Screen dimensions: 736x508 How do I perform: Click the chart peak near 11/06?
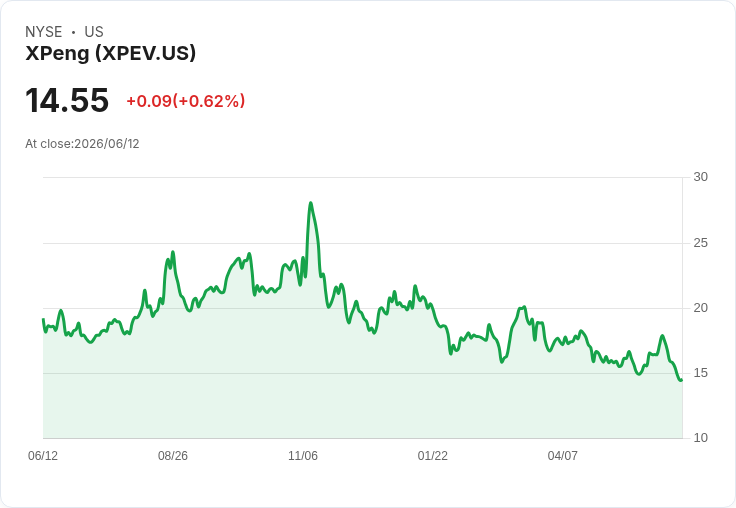pyautogui.click(x=310, y=203)
